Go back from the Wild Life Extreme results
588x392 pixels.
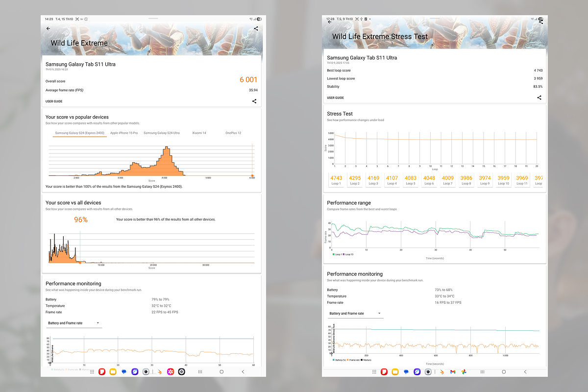point(48,28)
